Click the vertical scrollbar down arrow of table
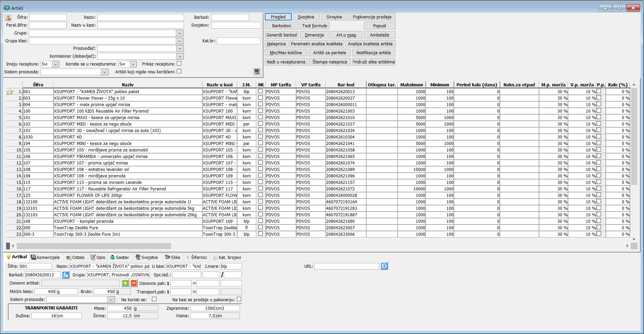The height and width of the screenshot is (334, 644). pyautogui.click(x=634, y=239)
